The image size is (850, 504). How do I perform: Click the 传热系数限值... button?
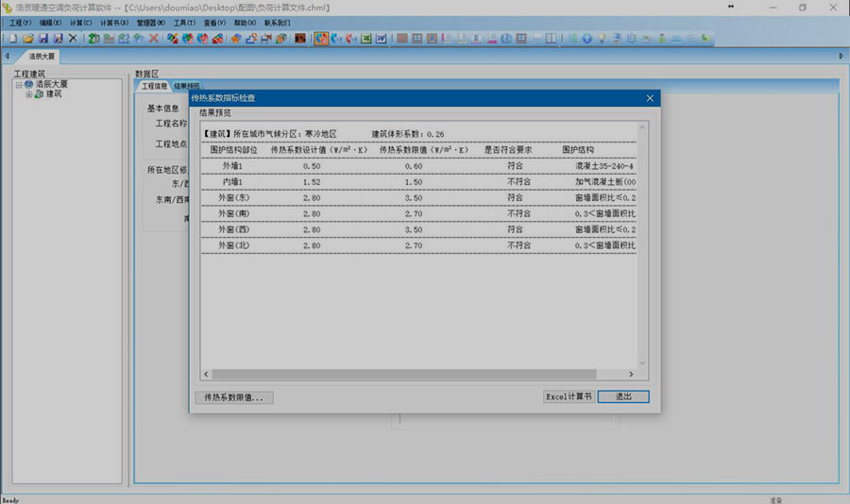point(233,397)
